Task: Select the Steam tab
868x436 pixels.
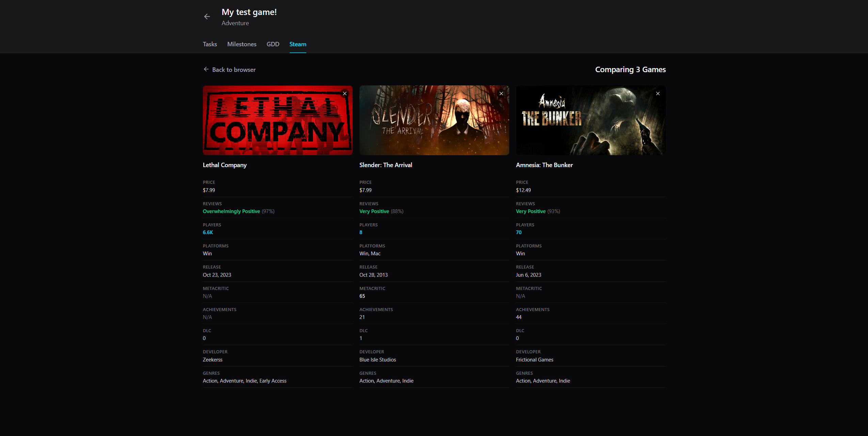Action: tap(298, 44)
